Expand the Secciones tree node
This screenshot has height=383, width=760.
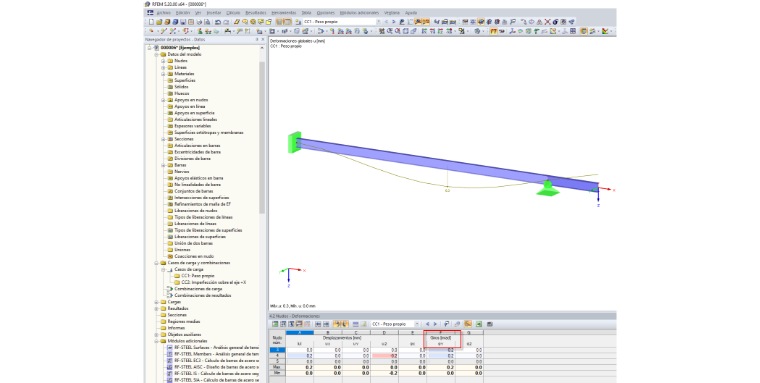[x=163, y=139]
